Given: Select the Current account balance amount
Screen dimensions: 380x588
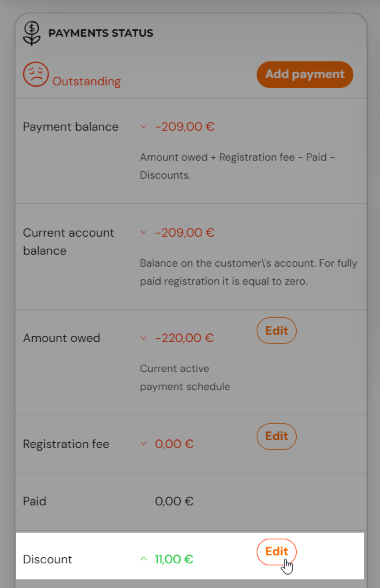Looking at the screenshot, I should 185,233.
